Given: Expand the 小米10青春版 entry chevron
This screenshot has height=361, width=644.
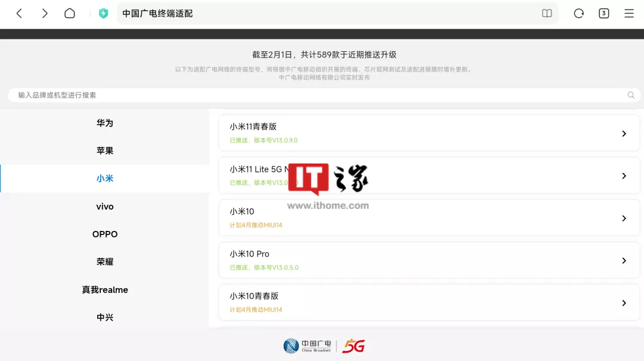Looking at the screenshot, I should 624,303.
